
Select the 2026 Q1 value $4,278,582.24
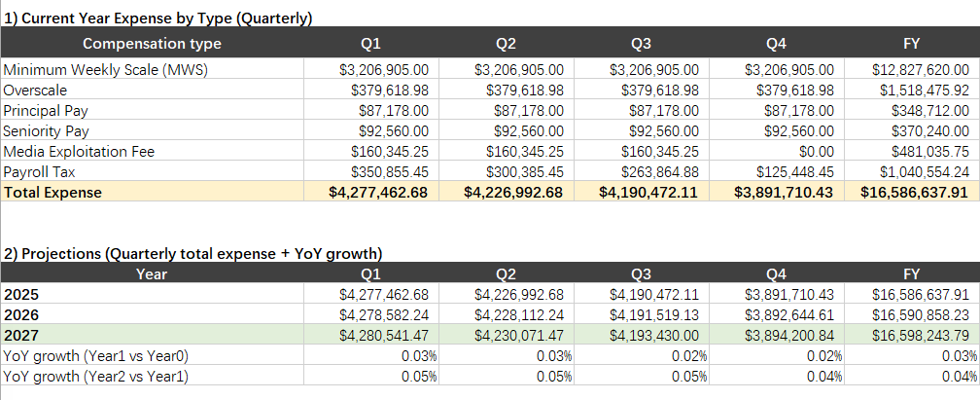(x=371, y=314)
